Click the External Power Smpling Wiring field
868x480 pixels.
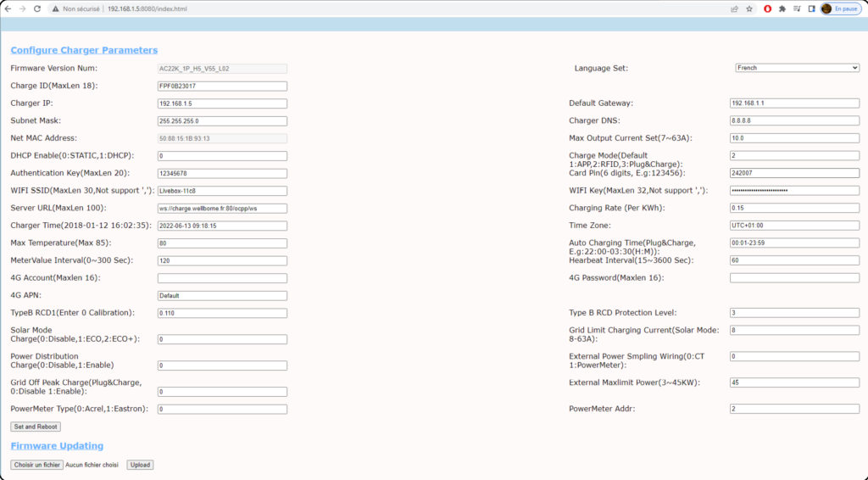tap(794, 356)
